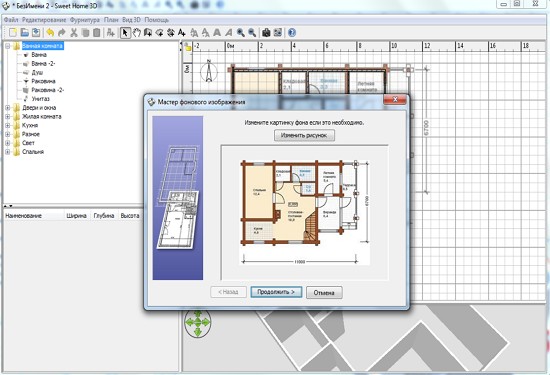This screenshot has width=550, height=375.
Task: Click the Cut scissors icon
Action: [x=74, y=33]
